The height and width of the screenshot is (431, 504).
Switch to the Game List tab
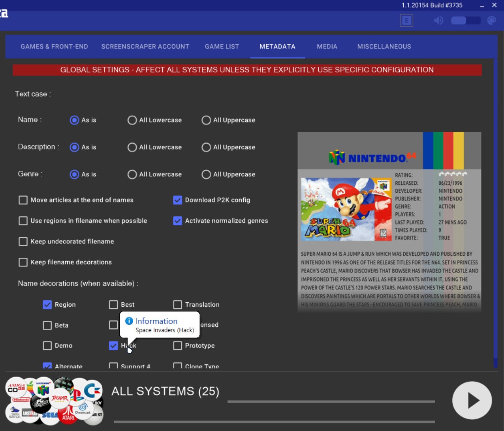pos(222,47)
